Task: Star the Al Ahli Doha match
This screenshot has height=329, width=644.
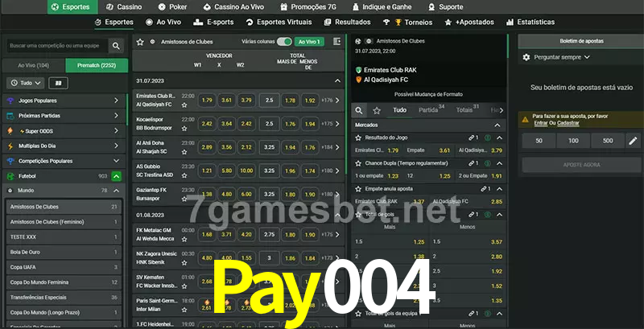Action: coord(184,152)
